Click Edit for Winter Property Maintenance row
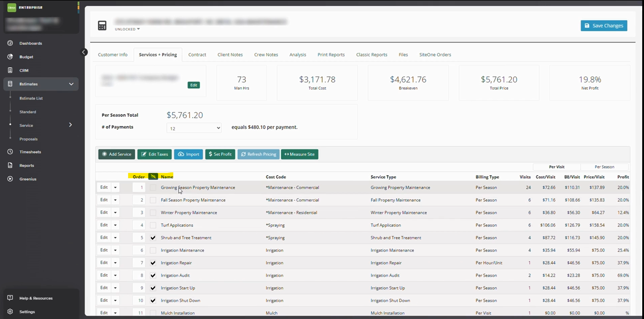This screenshot has width=644, height=319. pos(104,212)
